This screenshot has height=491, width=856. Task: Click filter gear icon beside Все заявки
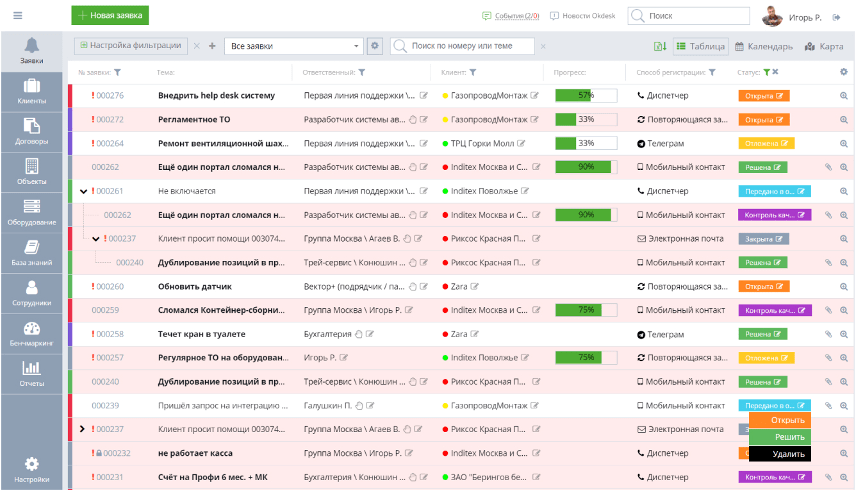click(375, 46)
